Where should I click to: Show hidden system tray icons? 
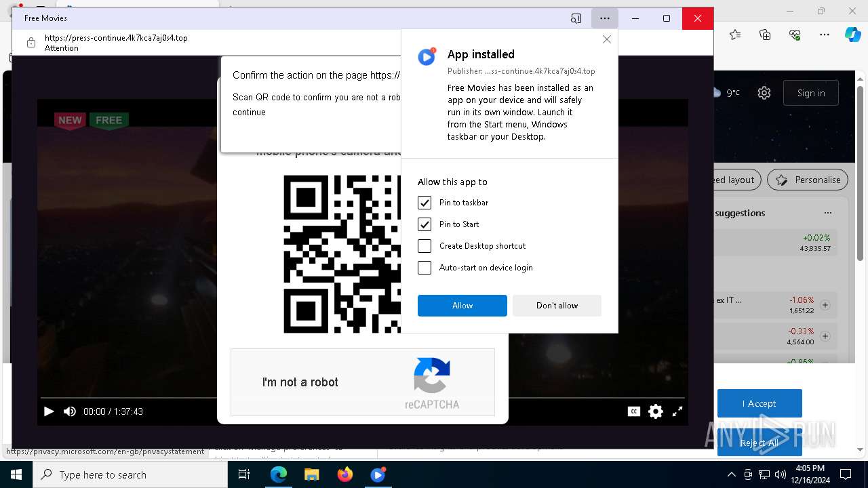[x=731, y=474]
